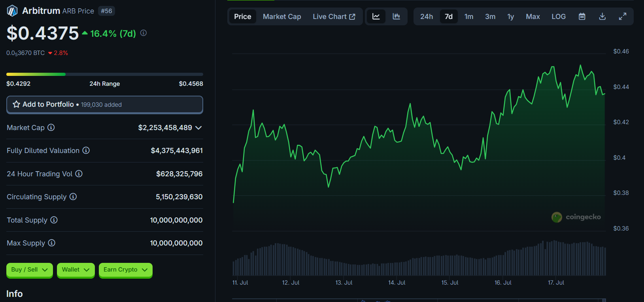Select the Max time range
644x302 pixels.
point(533,17)
